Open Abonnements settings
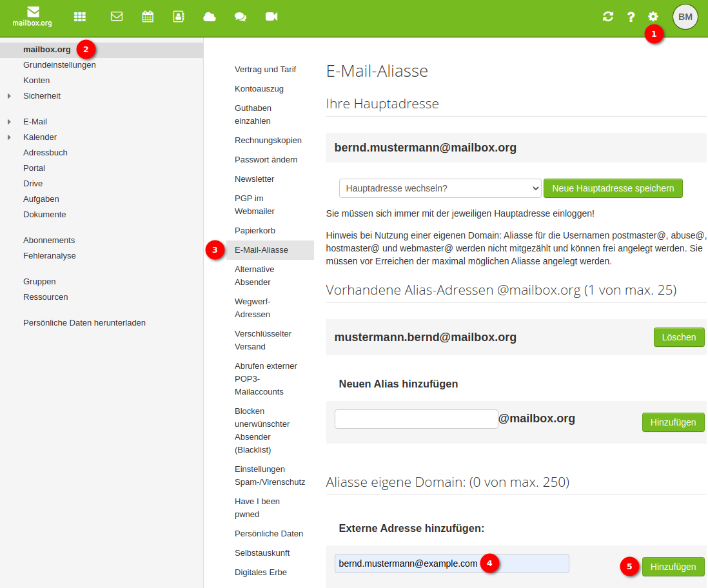Image resolution: width=708 pixels, height=588 pixels. click(49, 240)
